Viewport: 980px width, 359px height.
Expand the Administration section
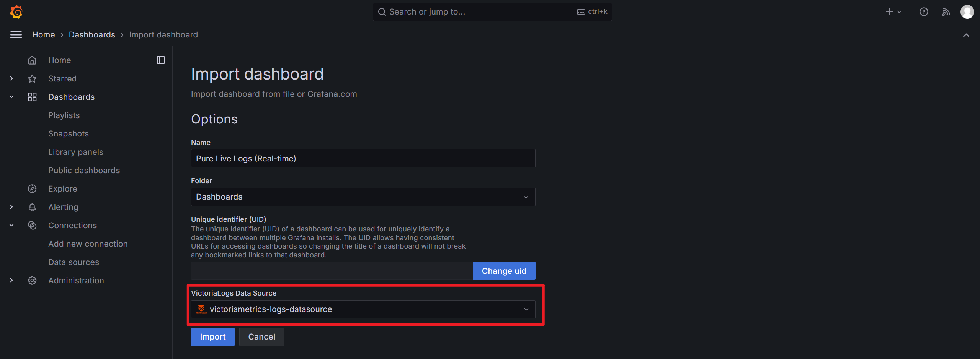click(x=11, y=280)
